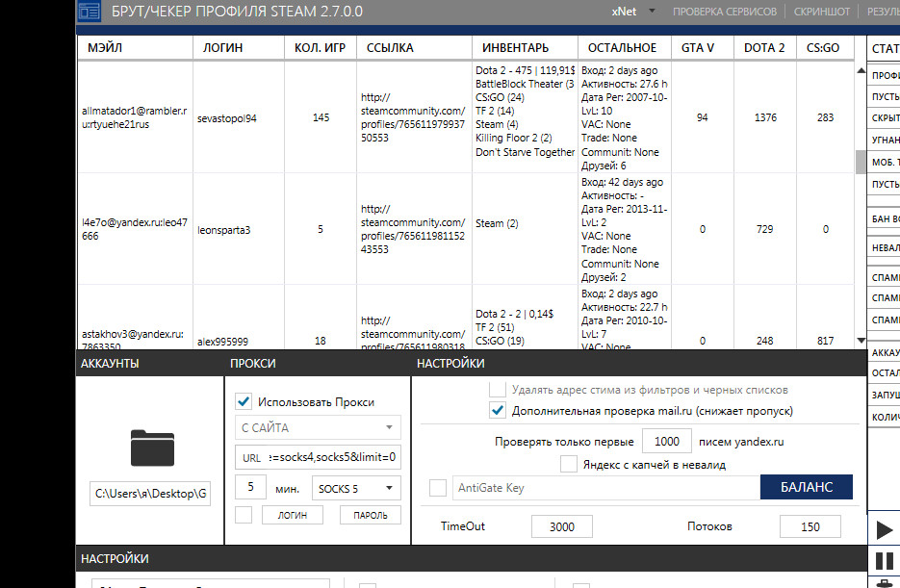Screen dimensions: 900x588
Task: Click the proxy ПАРОЛЬ button
Action: pos(371,515)
